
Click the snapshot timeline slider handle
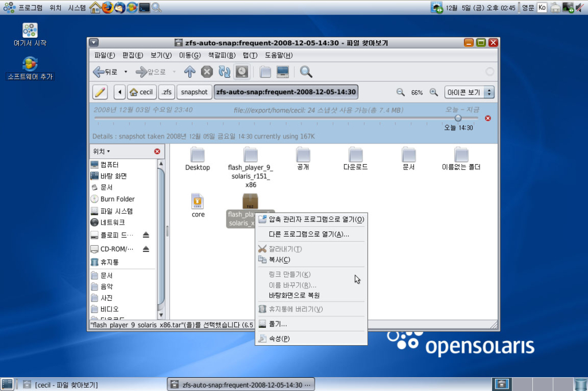coord(458,118)
